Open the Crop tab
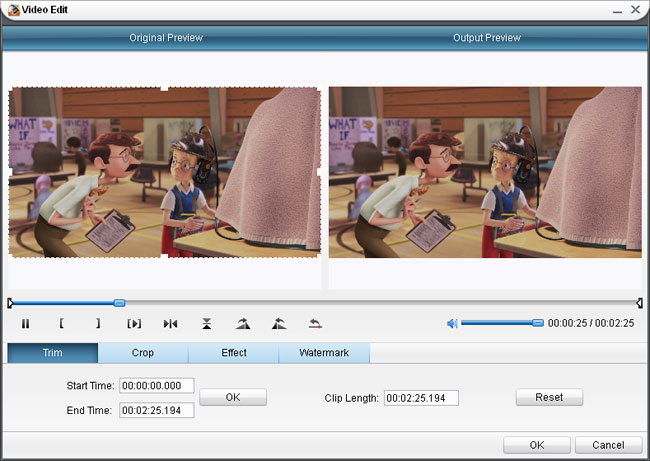The width and height of the screenshot is (650, 461). click(x=143, y=353)
